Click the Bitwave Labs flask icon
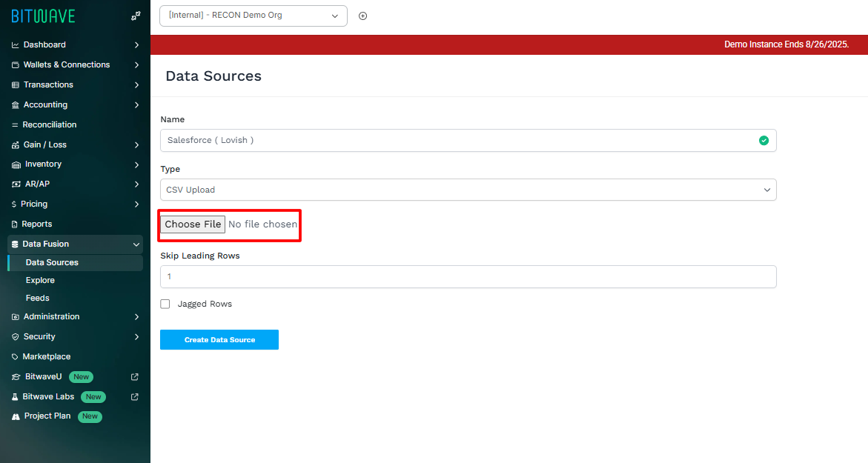This screenshot has width=868, height=463. click(15, 396)
